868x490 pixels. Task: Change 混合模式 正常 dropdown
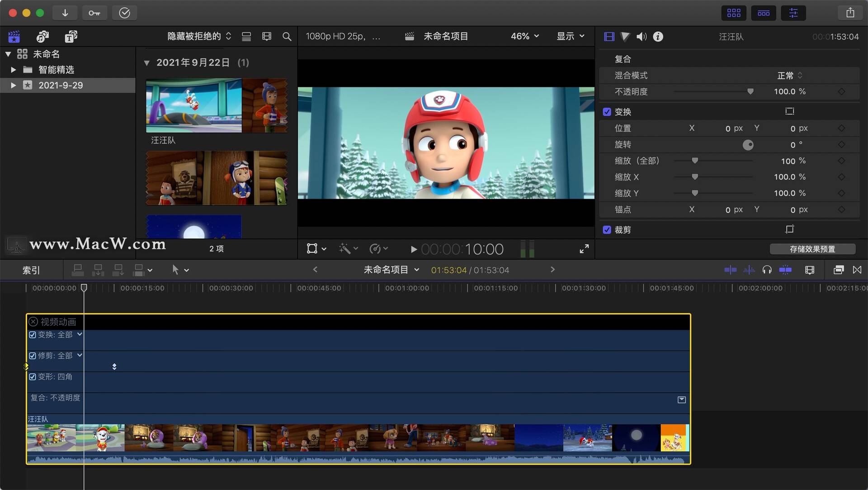(790, 76)
